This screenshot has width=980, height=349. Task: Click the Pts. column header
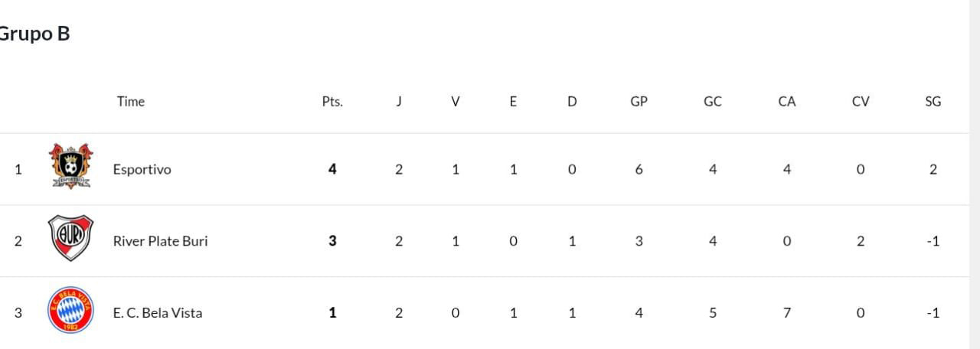(332, 101)
